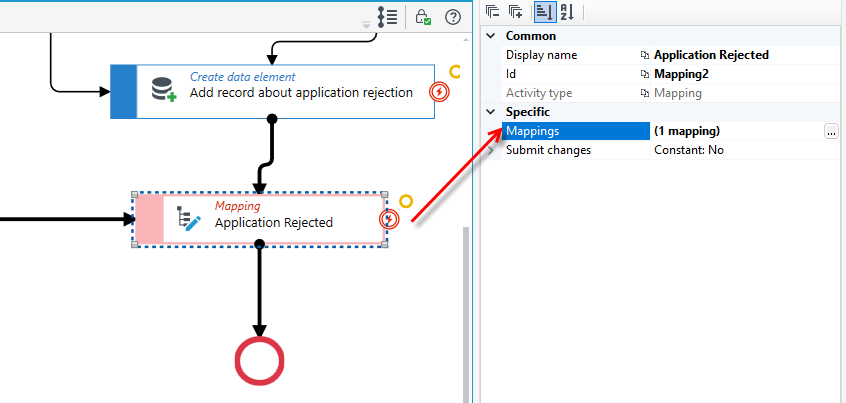
Task: Expand the Submit changes property
Action: (x=490, y=151)
